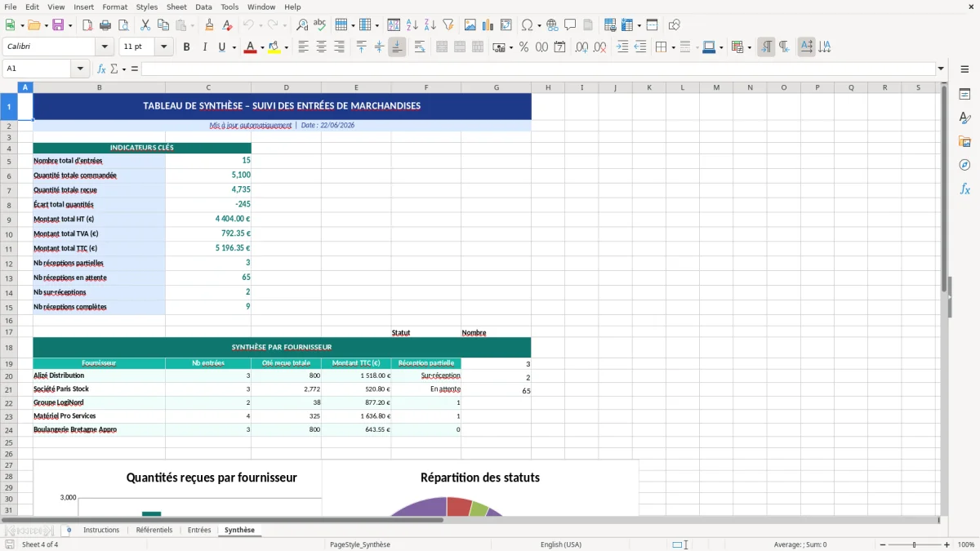This screenshot has width=980, height=551.
Task: Click the English (USA) language status field
Action: click(561, 544)
